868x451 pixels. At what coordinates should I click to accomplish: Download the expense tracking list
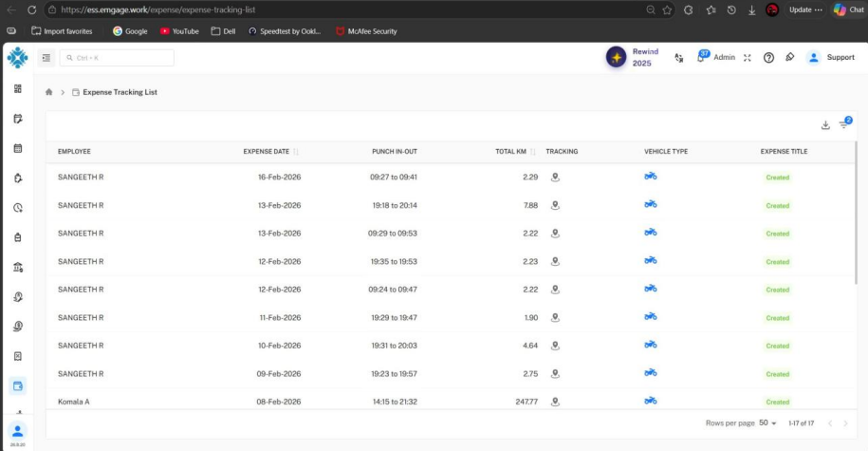825,125
